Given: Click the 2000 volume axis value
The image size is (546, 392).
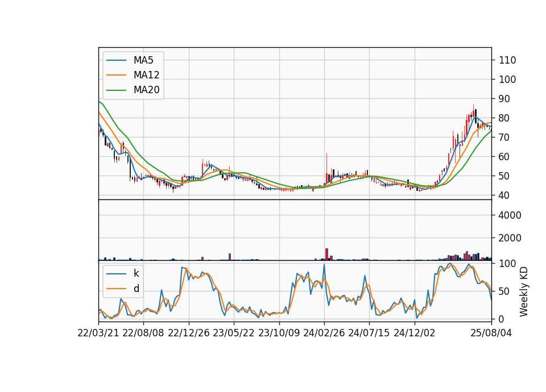Looking at the screenshot, I should click(x=510, y=238).
